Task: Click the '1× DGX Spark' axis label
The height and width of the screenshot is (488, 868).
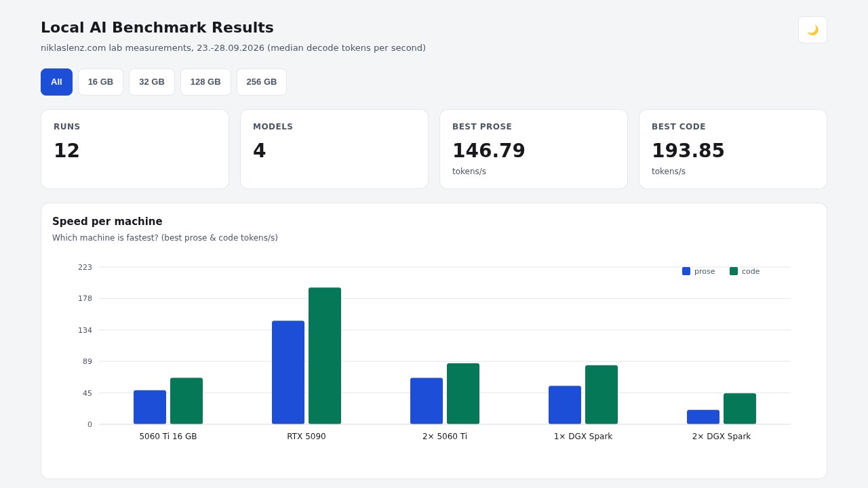Action: pyautogui.click(x=583, y=436)
